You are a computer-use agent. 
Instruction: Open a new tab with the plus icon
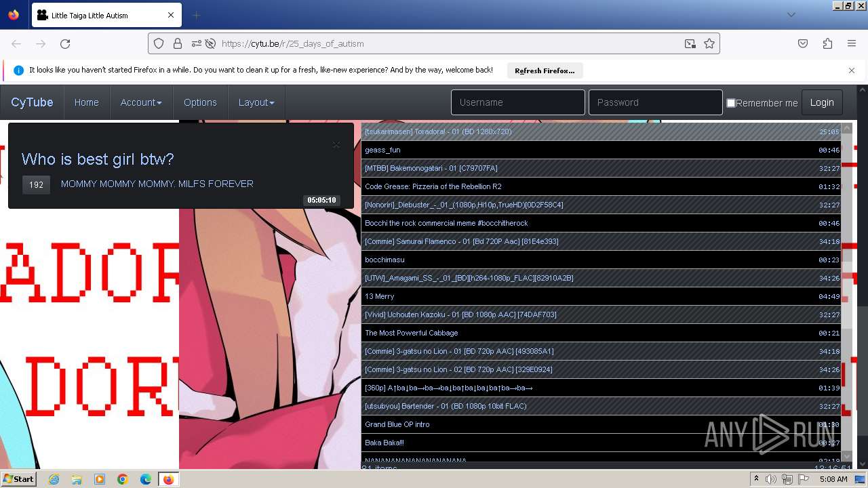click(197, 15)
